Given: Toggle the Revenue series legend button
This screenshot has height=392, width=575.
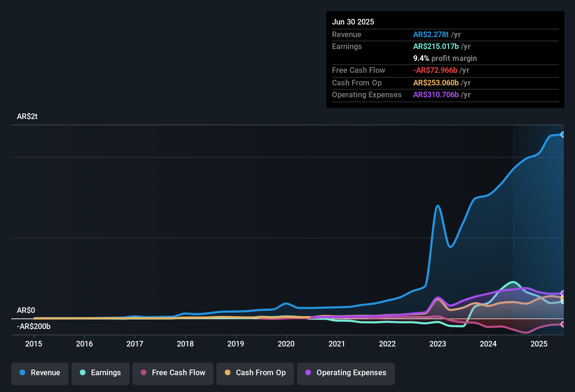Looking at the screenshot, I should point(40,373).
